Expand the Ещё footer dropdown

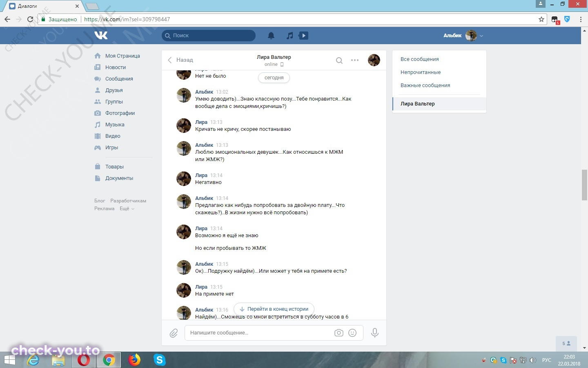[x=127, y=209]
